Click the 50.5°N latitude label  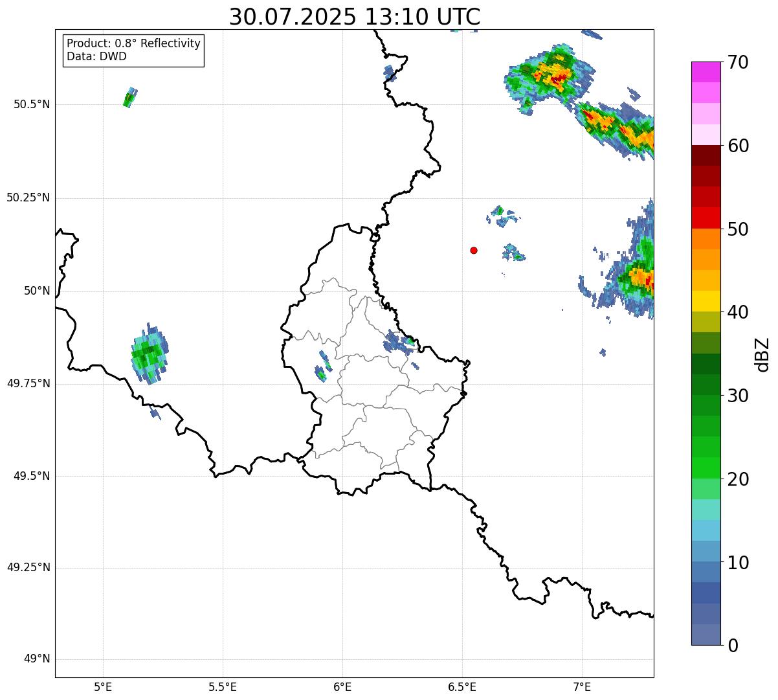tap(32, 104)
